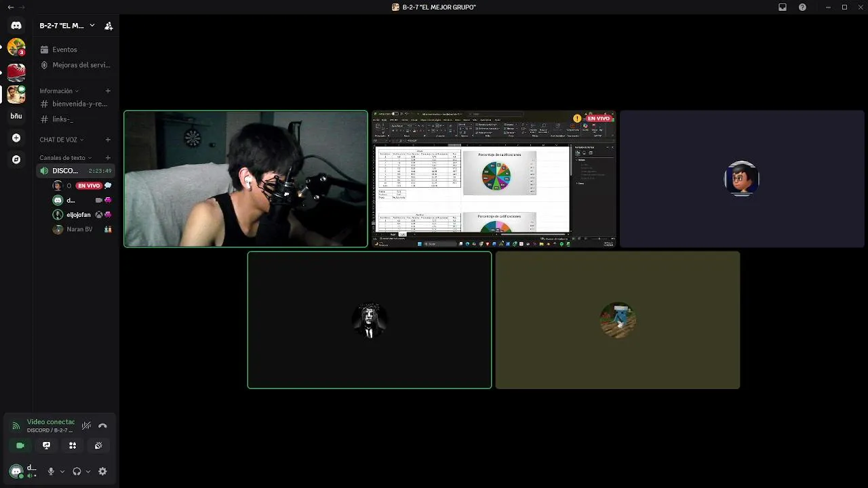Focus the tile with glasses avatar
This screenshot has width=868, height=488.
pyautogui.click(x=742, y=179)
